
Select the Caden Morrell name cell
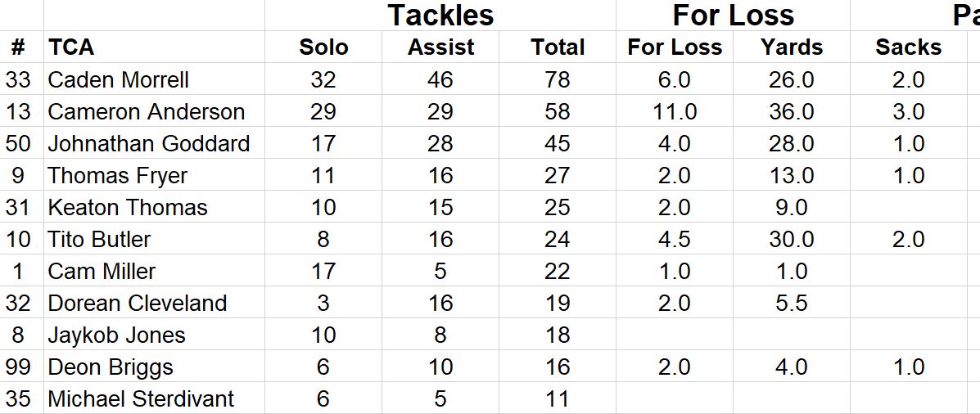point(119,79)
